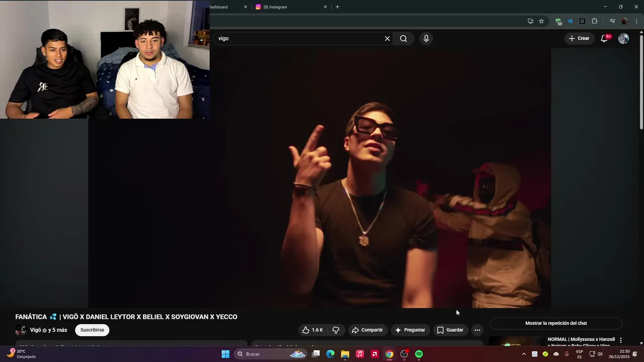
Task: Close the Instagram tab
Action: click(x=325, y=7)
